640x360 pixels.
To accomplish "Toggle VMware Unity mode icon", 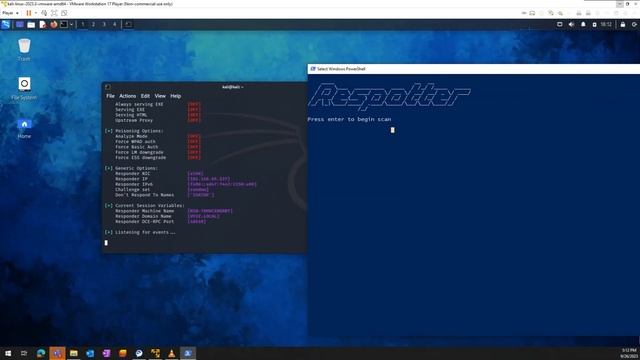I will coord(64,13).
